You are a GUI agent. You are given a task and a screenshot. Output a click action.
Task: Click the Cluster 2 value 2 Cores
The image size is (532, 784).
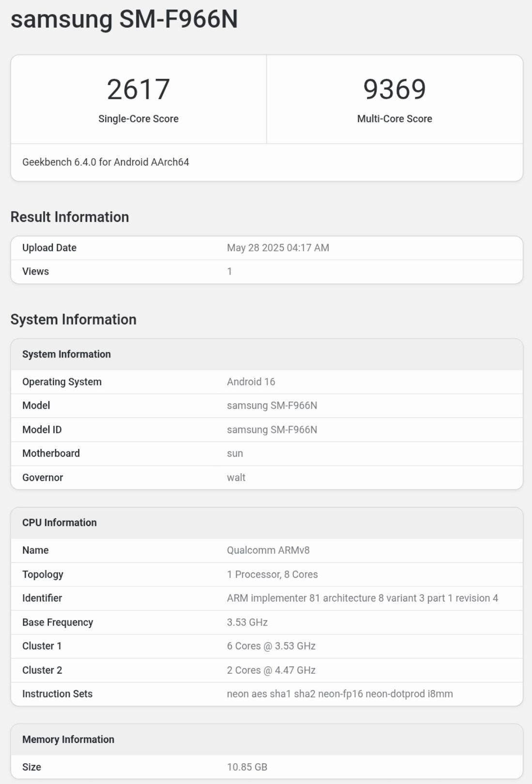pos(271,670)
